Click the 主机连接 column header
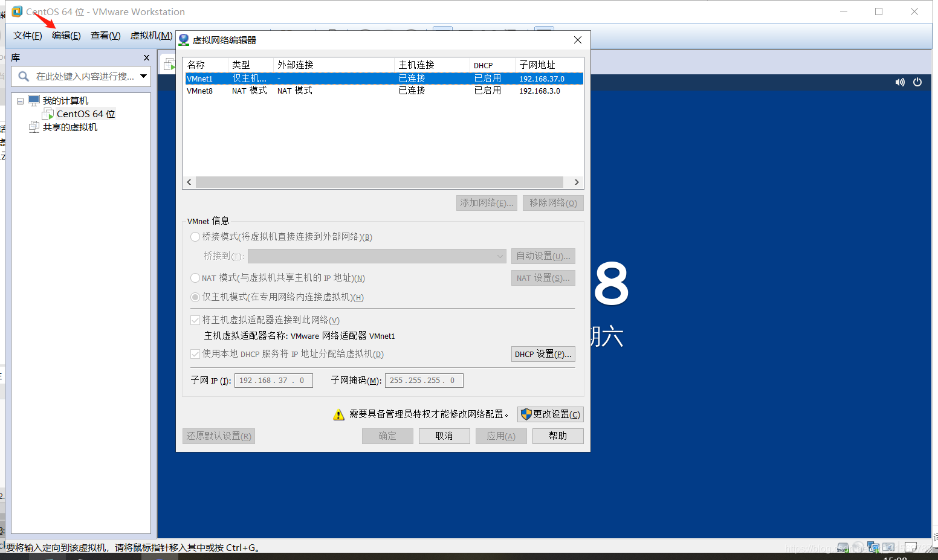Image resolution: width=938 pixels, height=560 pixels. [x=432, y=65]
